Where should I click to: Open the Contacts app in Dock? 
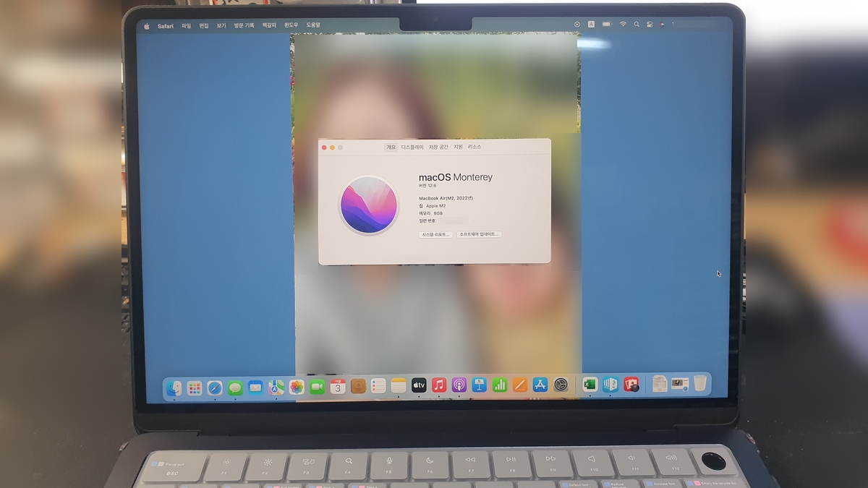tap(358, 387)
